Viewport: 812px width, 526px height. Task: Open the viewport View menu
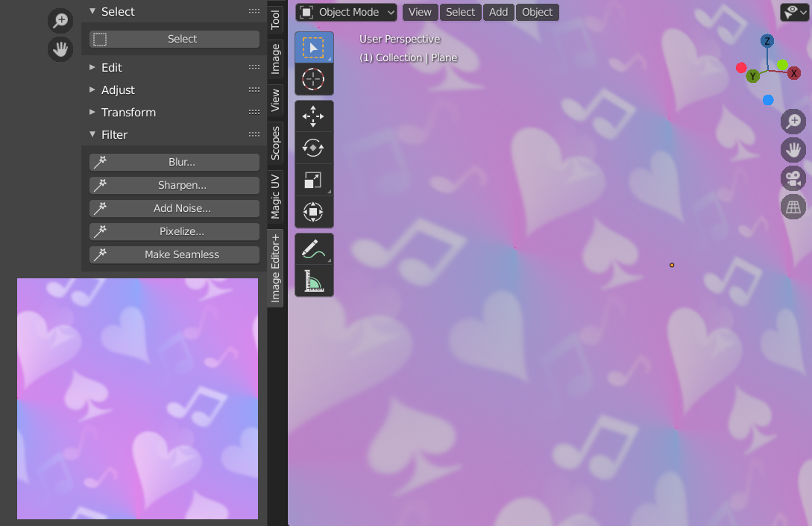tap(420, 13)
